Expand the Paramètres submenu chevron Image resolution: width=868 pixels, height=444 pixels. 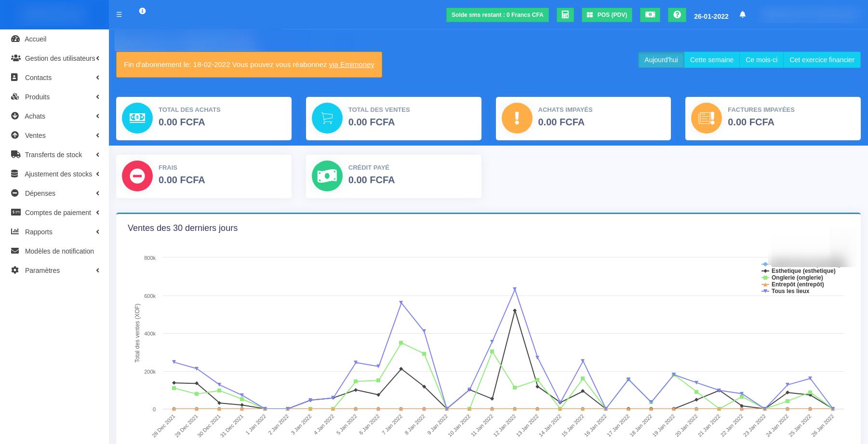[98, 270]
